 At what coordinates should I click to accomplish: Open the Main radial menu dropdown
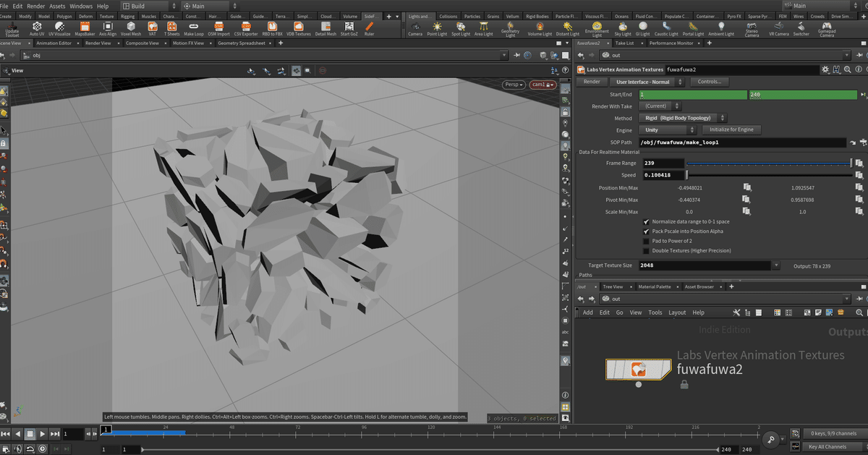pyautogui.click(x=208, y=6)
